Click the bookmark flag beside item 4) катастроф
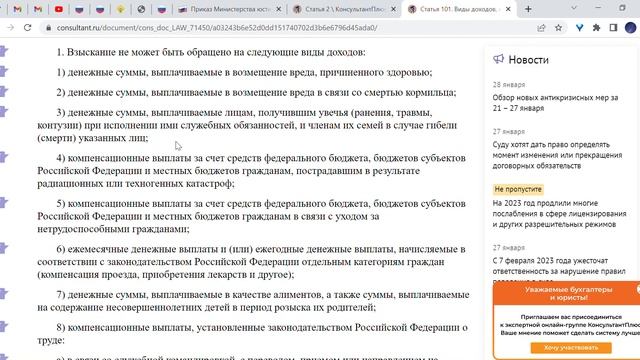This screenshot has height=360, width=640. (4, 157)
